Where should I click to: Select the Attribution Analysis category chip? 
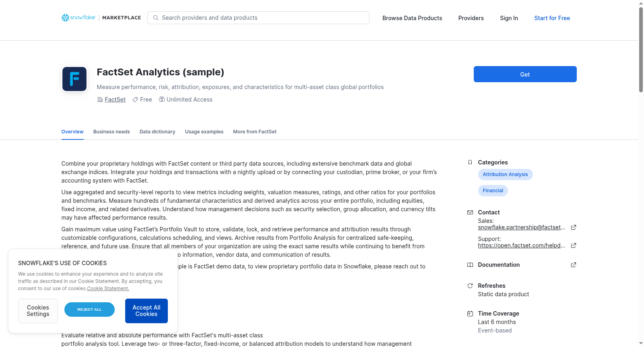tap(505, 175)
